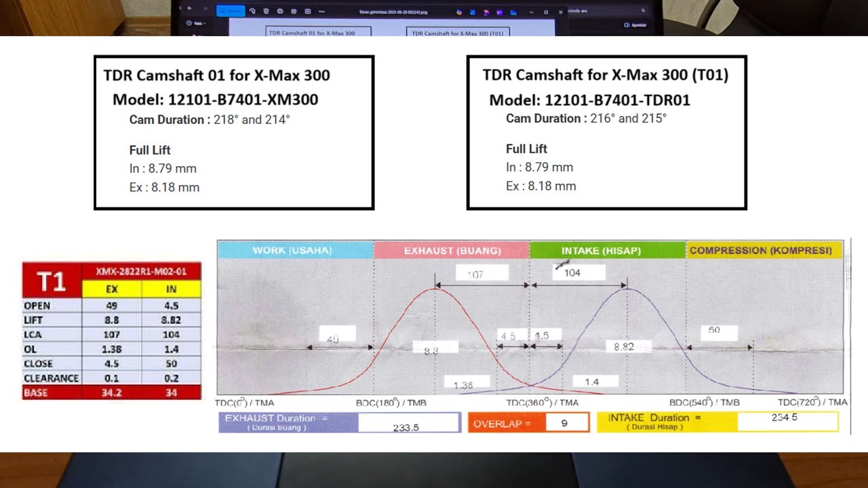868x488 pixels.
Task: Click the COMPRESSION (KOMPRESI) chart header
Action: 764,250
